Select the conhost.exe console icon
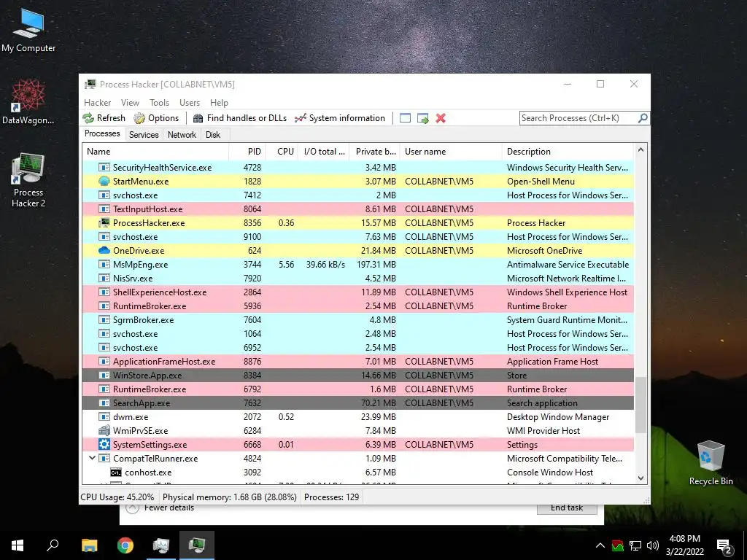This screenshot has height=560, width=747. (116, 472)
